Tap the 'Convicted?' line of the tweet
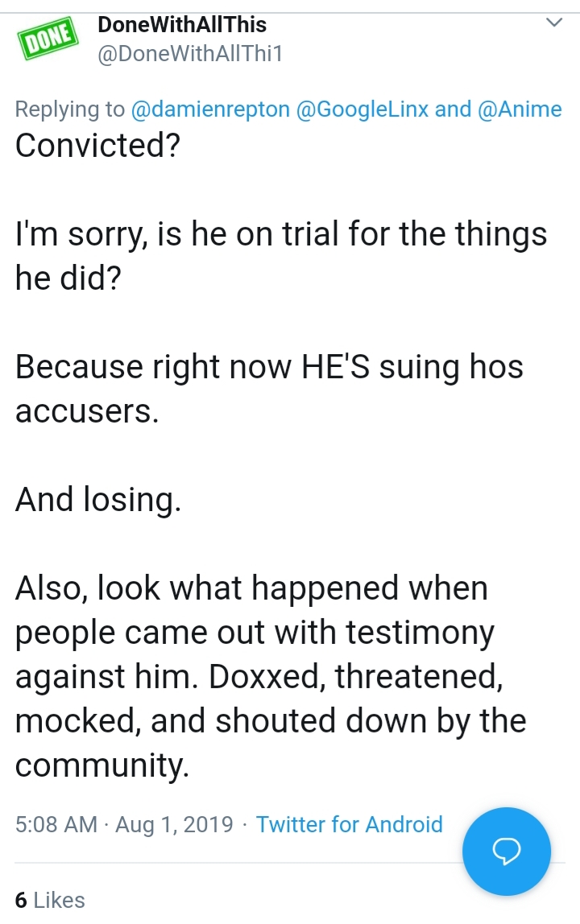The width and height of the screenshot is (580, 924). pyautogui.click(x=97, y=146)
